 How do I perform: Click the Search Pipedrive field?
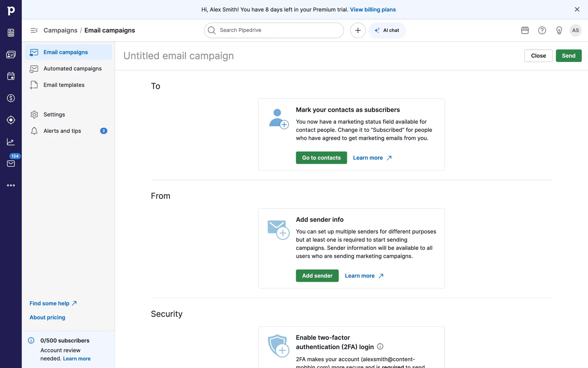click(x=274, y=30)
